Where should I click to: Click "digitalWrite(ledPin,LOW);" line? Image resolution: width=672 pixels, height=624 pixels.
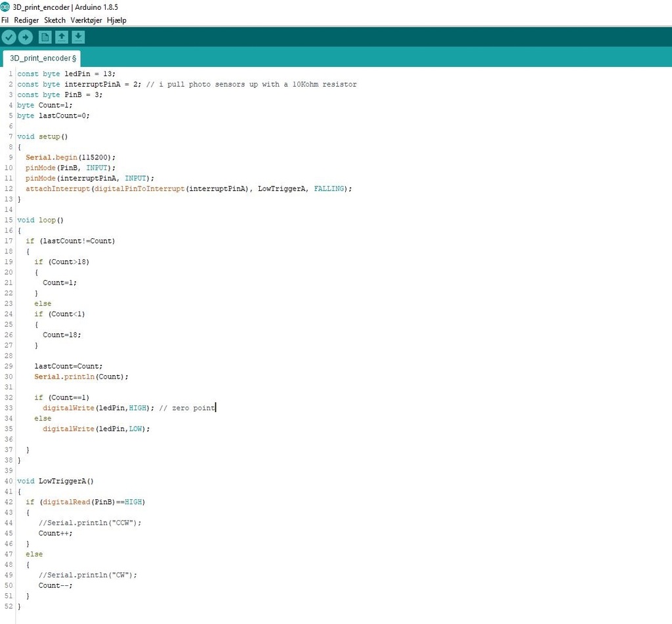pyautogui.click(x=96, y=429)
